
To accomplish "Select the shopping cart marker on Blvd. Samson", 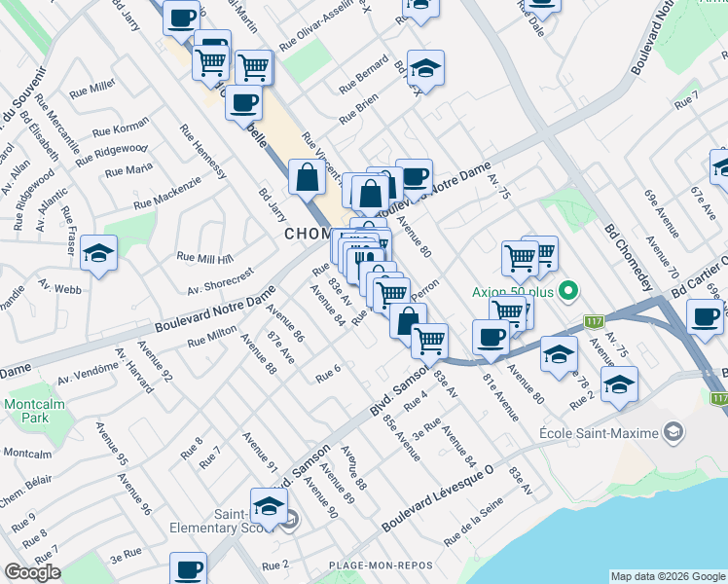I will click(430, 343).
